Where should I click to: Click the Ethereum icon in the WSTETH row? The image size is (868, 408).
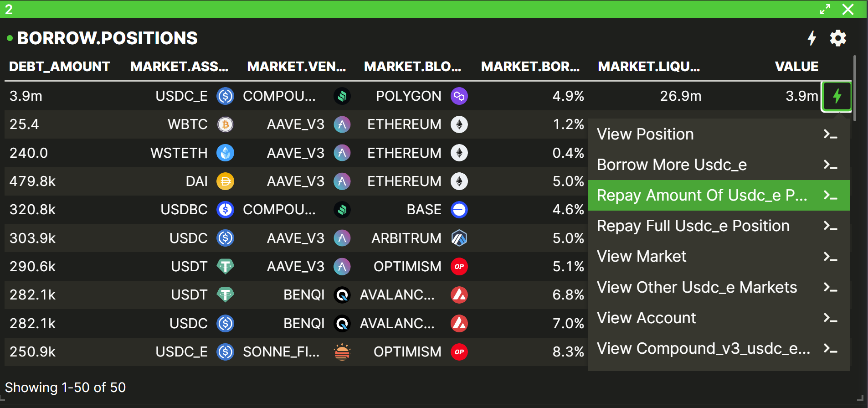coord(459,153)
